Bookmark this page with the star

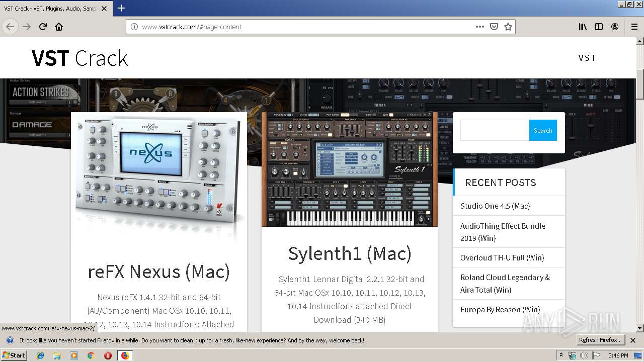(508, 27)
